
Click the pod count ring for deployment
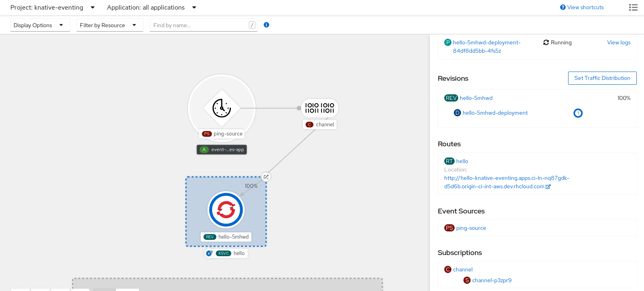tap(578, 113)
